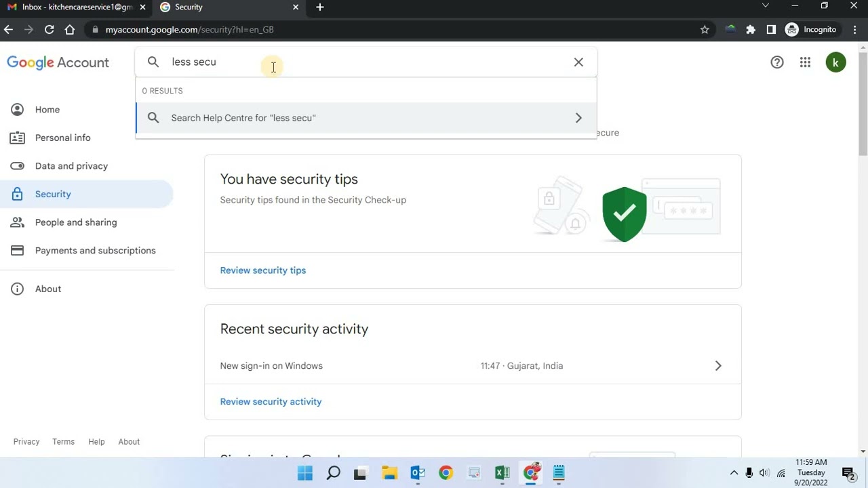Open the Windows Start menu
The width and height of the screenshot is (868, 488).
305,473
